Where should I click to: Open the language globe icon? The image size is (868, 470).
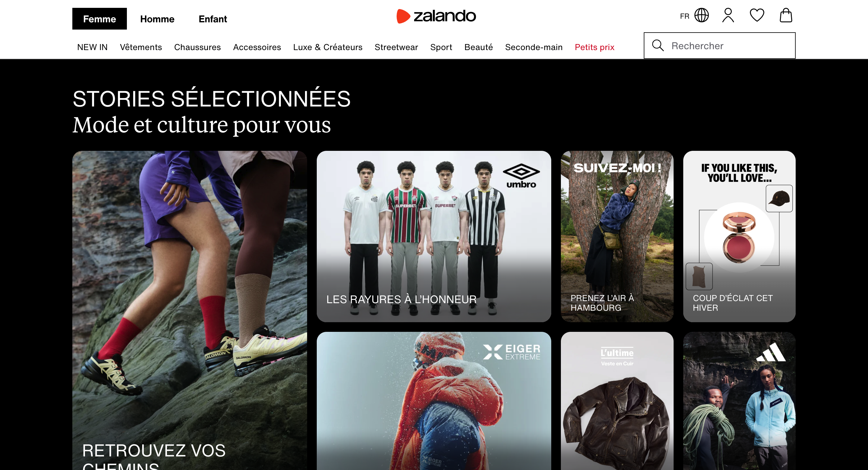702,15
